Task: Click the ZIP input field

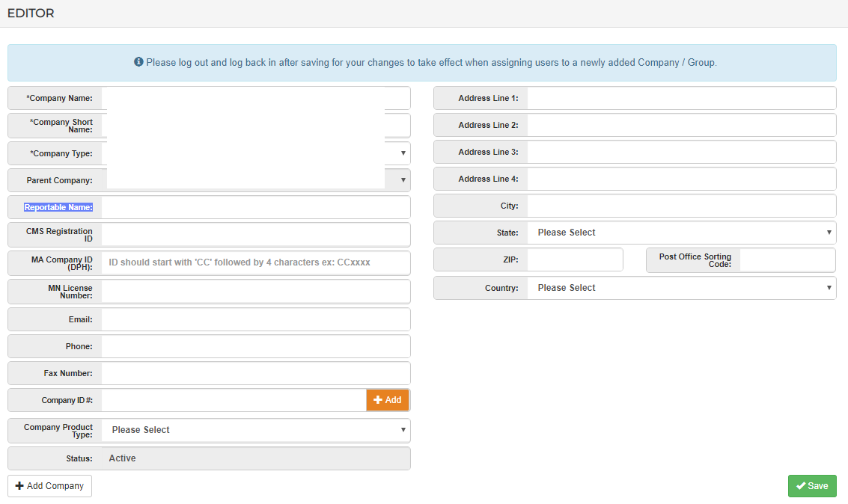Action: click(575, 259)
